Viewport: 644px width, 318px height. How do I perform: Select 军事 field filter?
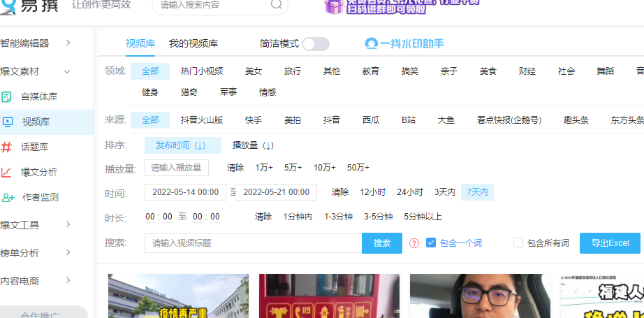tap(228, 92)
